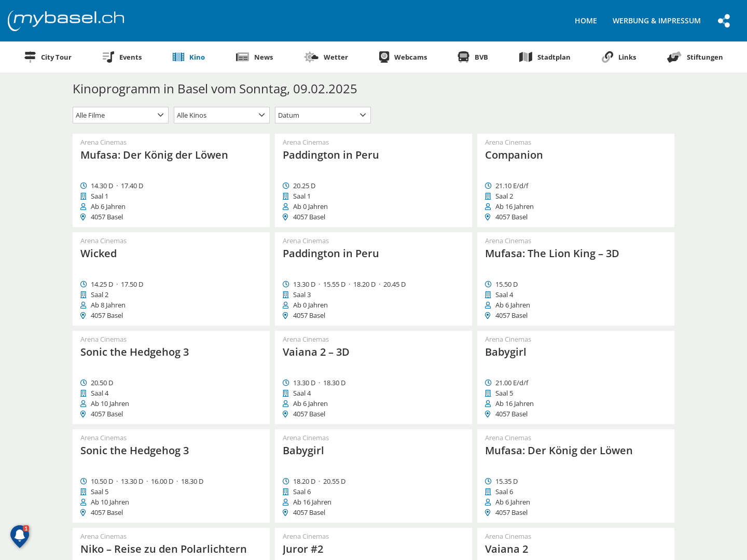This screenshot has width=747, height=560.
Task: Click clock icon beside 15.35 D showtime
Action: coord(488,481)
